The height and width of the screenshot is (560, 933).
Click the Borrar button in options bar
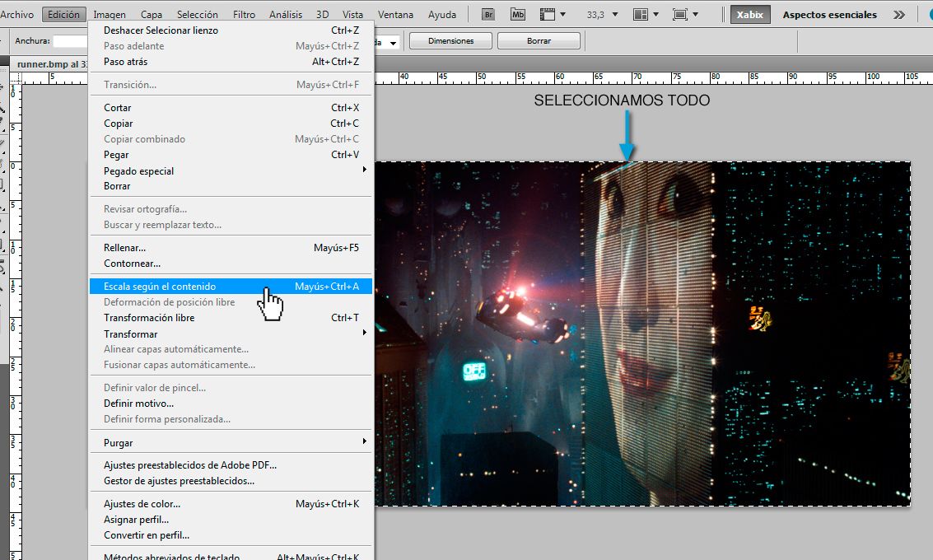(539, 41)
